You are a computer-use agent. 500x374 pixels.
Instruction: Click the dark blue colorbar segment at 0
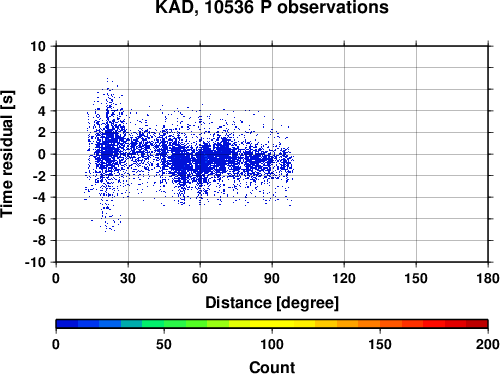click(67, 324)
